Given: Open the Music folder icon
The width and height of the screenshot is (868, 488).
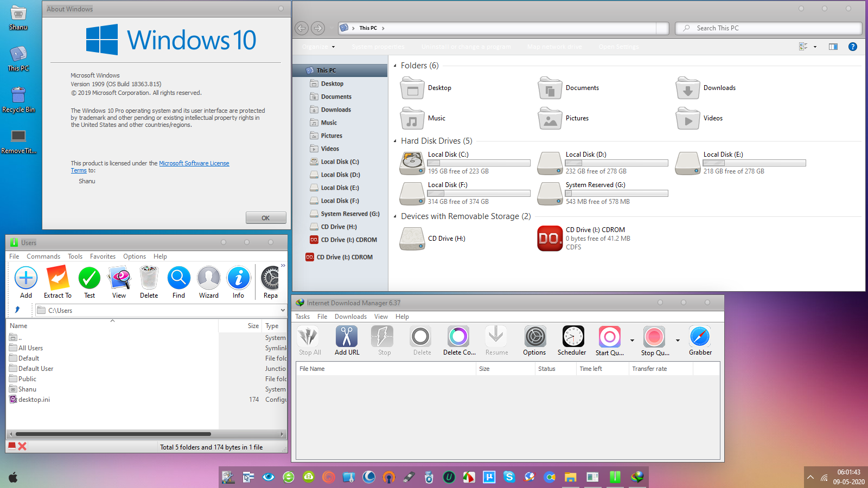Looking at the screenshot, I should click(412, 118).
